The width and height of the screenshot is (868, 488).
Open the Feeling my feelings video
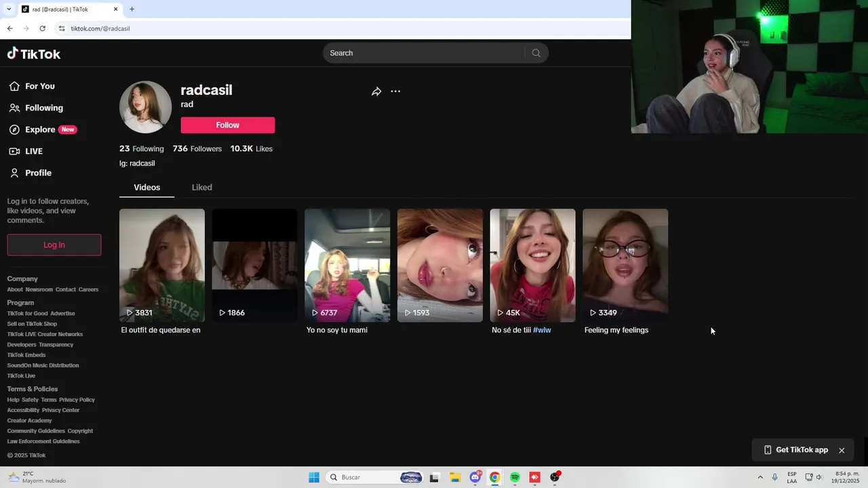coord(625,265)
